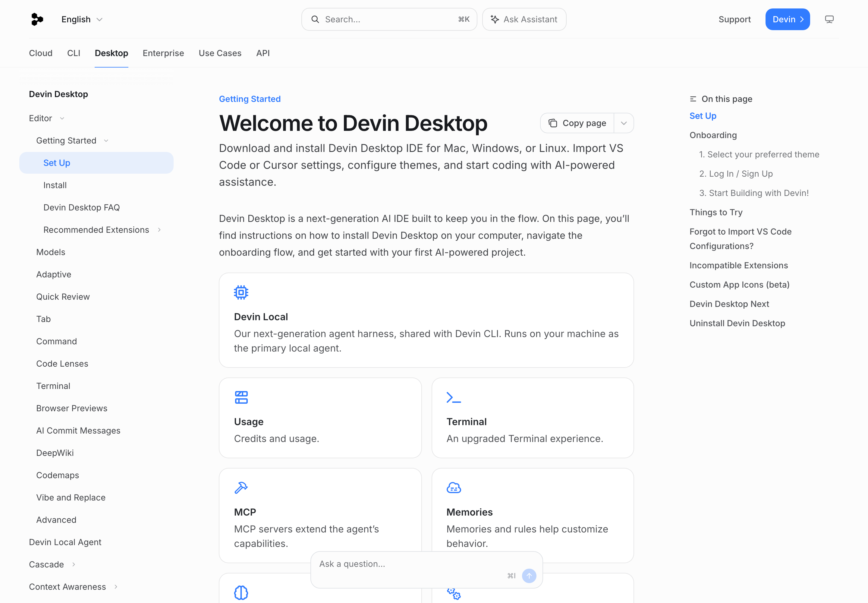Click the copy icon in Copy page
868x603 pixels.
[x=553, y=123]
